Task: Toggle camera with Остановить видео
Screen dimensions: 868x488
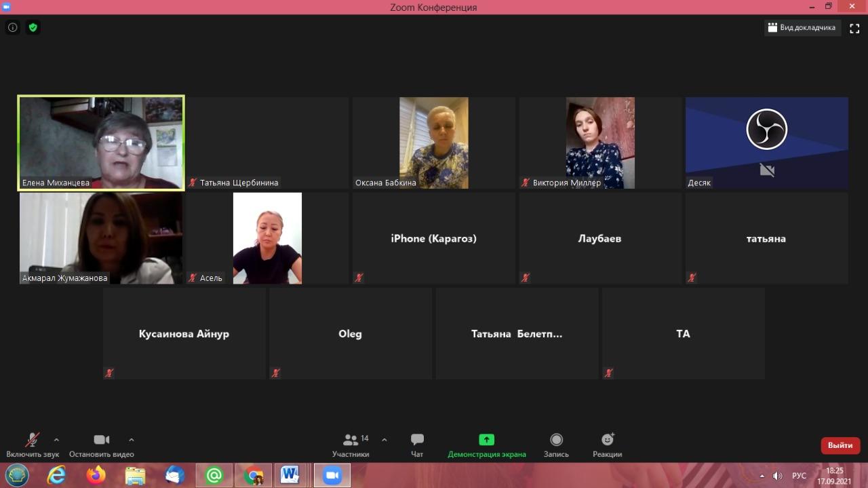Action: pyautogui.click(x=102, y=445)
